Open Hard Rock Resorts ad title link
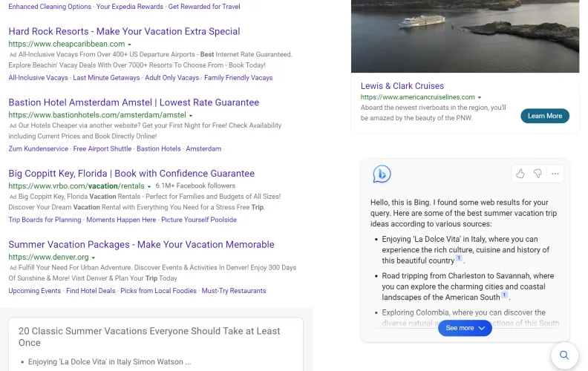Viewport: 588px width, 371px height. tap(124, 31)
